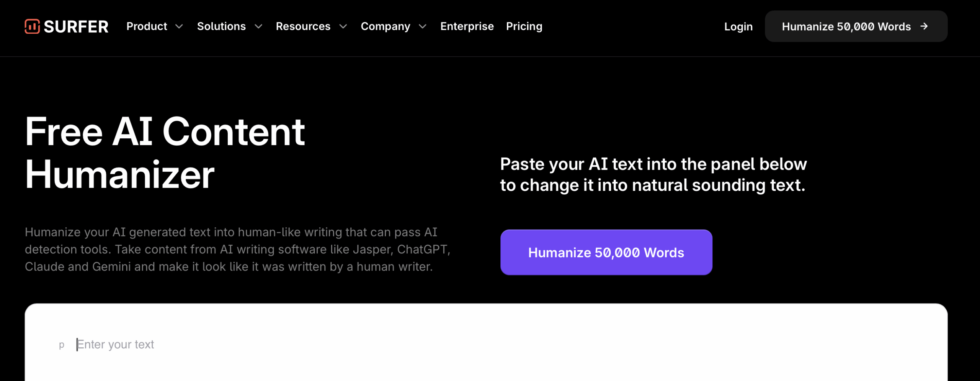Click the purple Humanize 50,000 Words button
Screen dimensions: 980x381
pos(606,252)
